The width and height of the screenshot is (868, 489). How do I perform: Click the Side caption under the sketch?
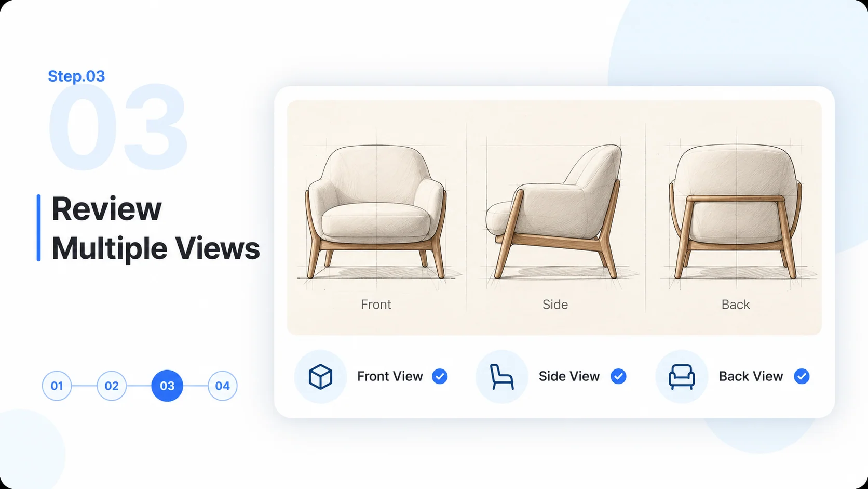tap(555, 305)
